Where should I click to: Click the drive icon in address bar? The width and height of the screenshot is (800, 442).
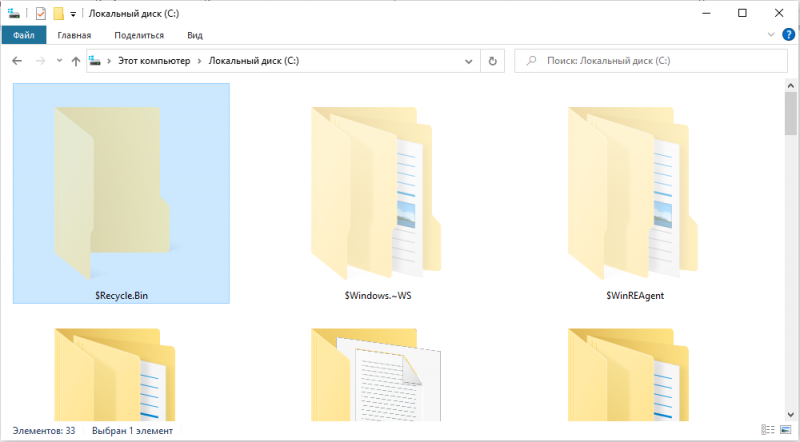(95, 61)
